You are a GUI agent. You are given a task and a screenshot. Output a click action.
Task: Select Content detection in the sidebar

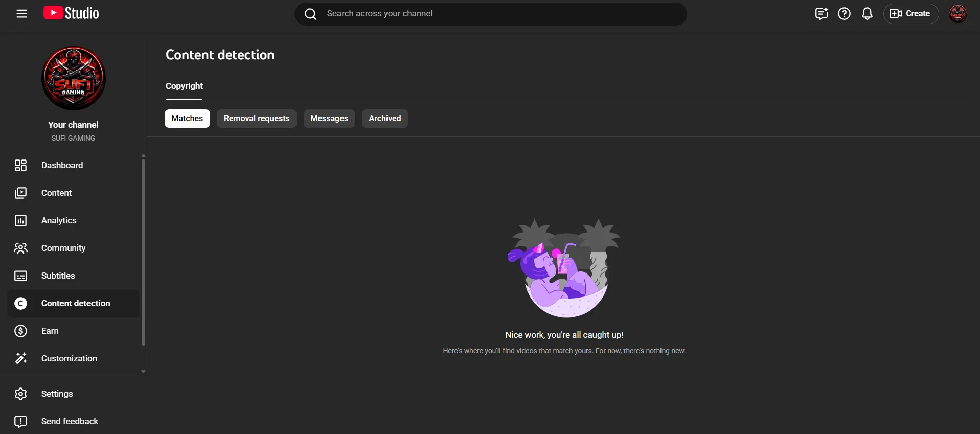pyautogui.click(x=74, y=303)
